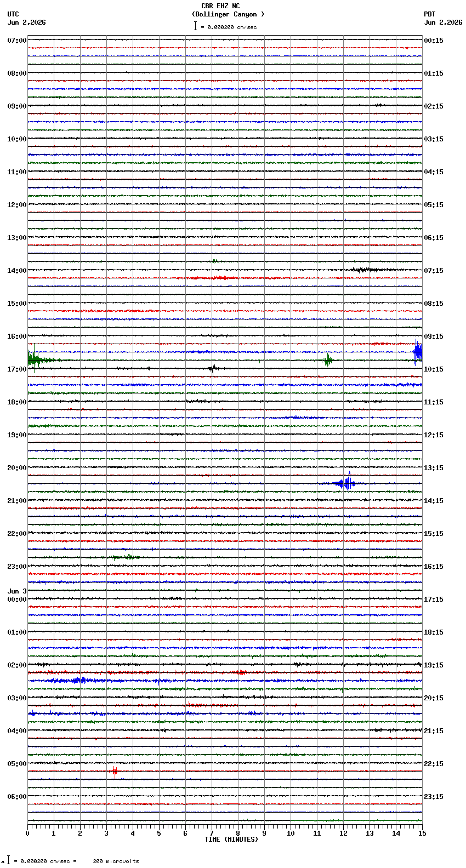Click the black spike near minute 7 on the 17:00 trace
This screenshot has width=466, height=868.
[x=213, y=369]
